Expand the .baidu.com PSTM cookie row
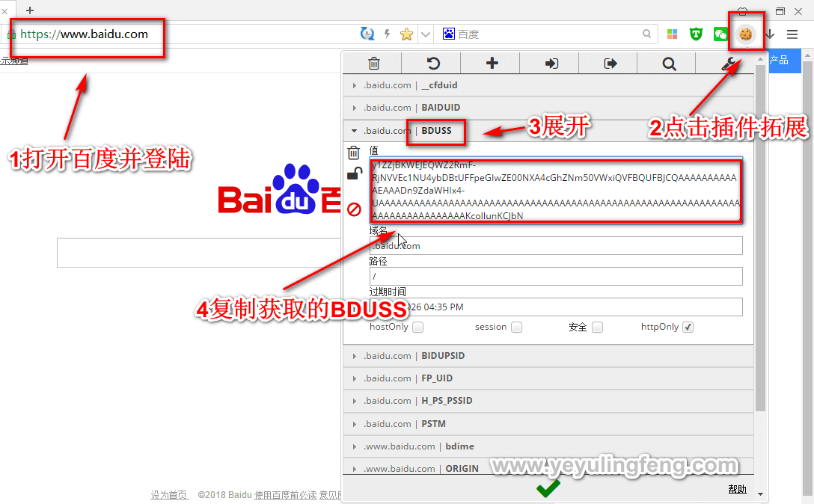Viewport: 814px width, 504px height. [548, 424]
